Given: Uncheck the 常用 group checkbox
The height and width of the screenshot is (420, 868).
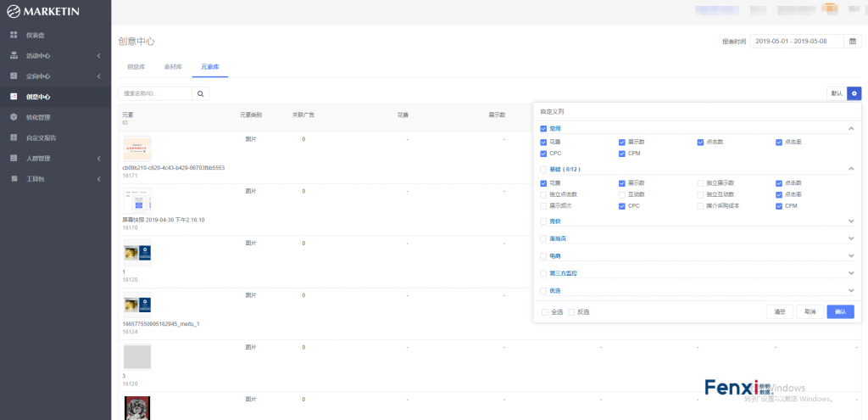Looking at the screenshot, I should point(543,129).
